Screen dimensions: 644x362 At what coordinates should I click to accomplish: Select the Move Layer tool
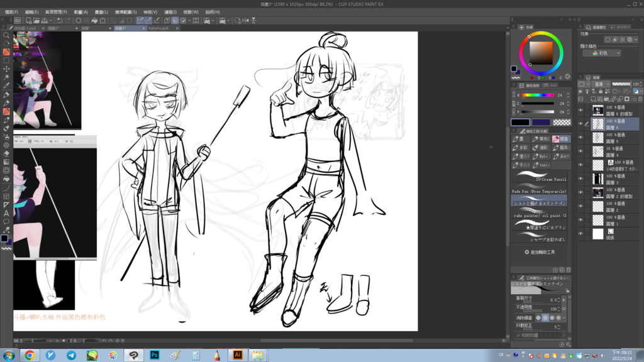click(6, 69)
